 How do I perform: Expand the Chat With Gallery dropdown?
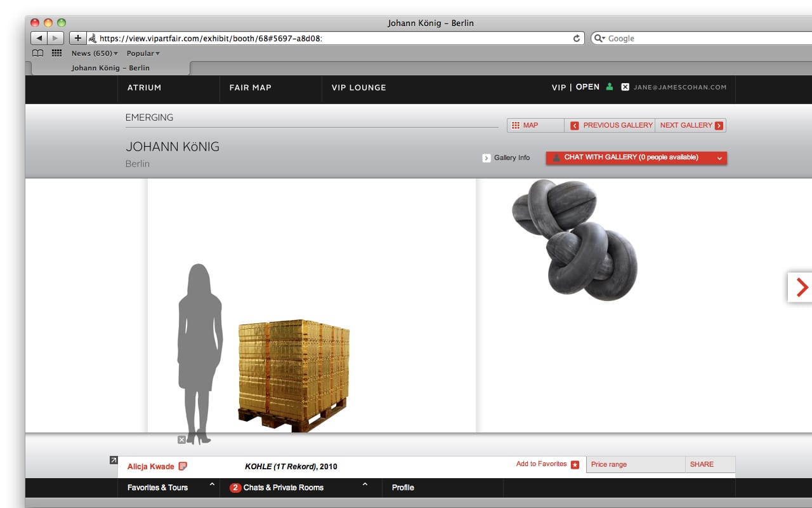719,158
